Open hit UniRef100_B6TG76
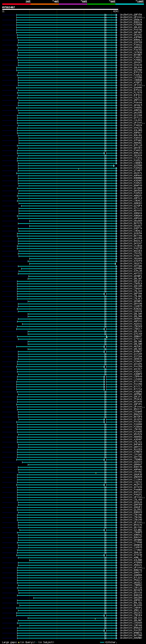146x644 pixels. pos(131,223)
